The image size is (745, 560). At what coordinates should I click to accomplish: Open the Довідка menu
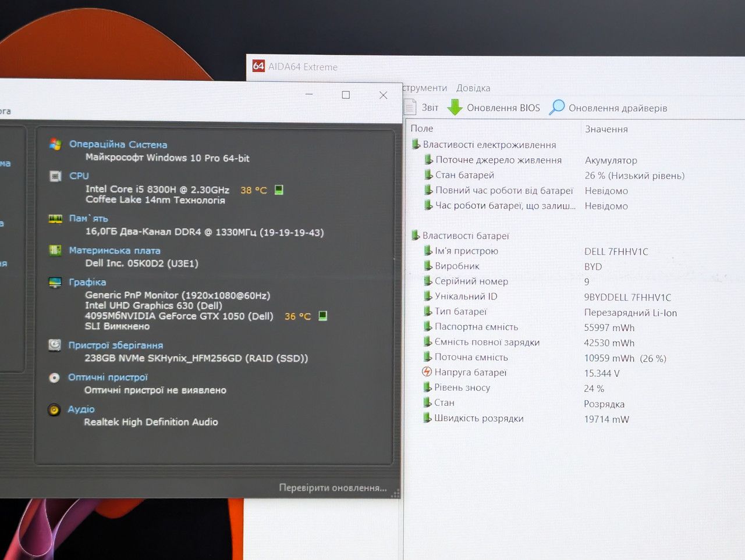(x=473, y=88)
